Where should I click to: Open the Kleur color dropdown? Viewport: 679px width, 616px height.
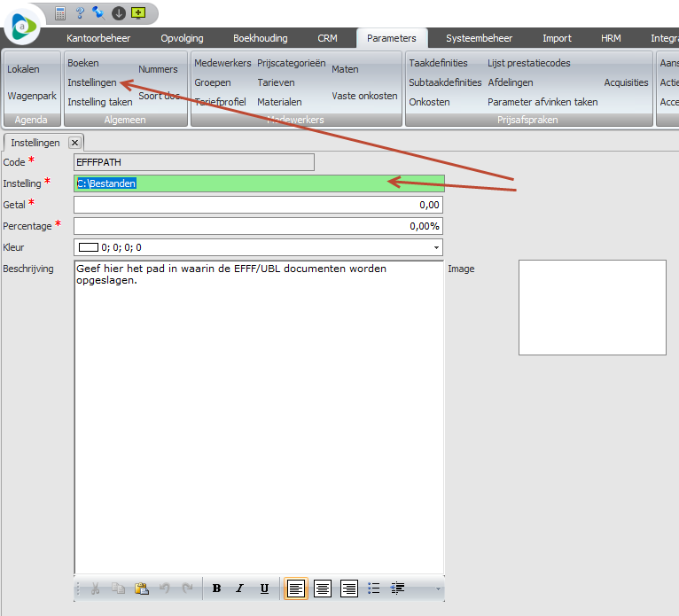(x=436, y=248)
